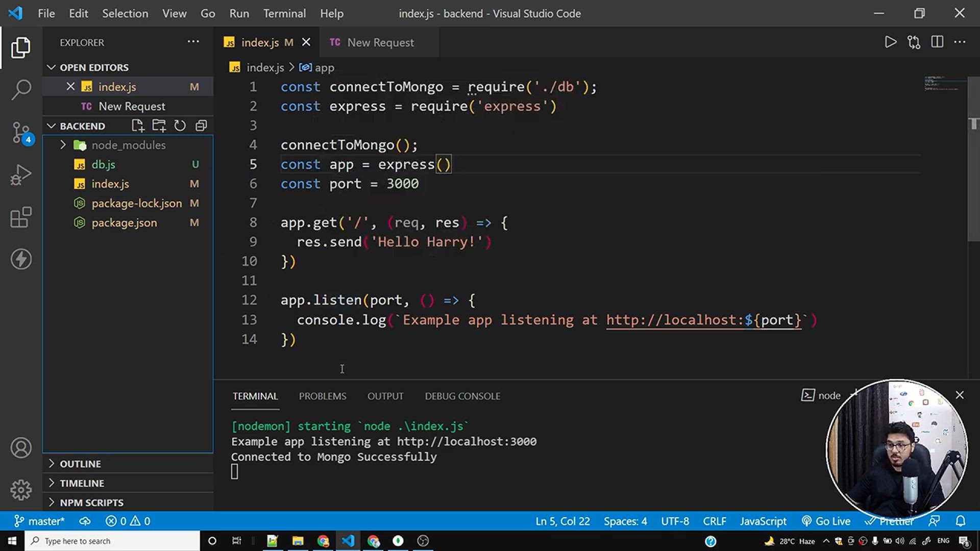The height and width of the screenshot is (551, 980).
Task: Open the File menu
Action: (46, 13)
